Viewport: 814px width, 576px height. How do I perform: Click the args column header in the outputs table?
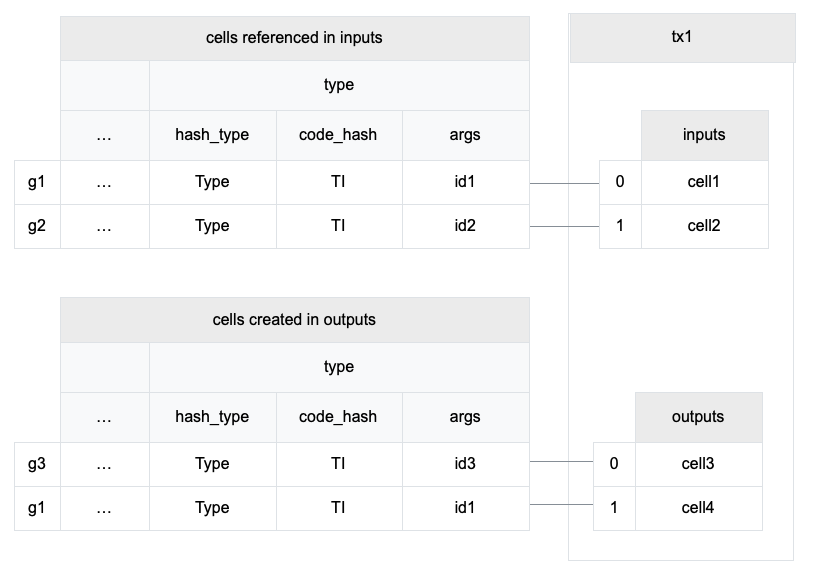point(465,417)
